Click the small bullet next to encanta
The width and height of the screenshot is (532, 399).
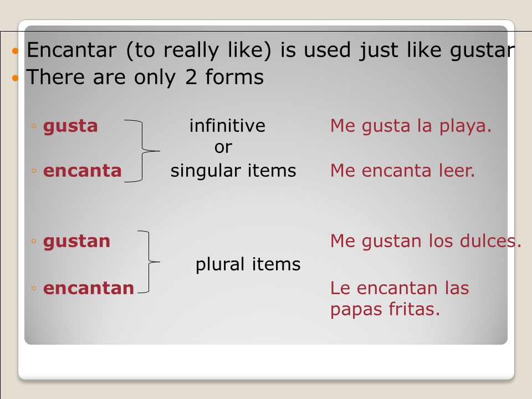(x=34, y=171)
